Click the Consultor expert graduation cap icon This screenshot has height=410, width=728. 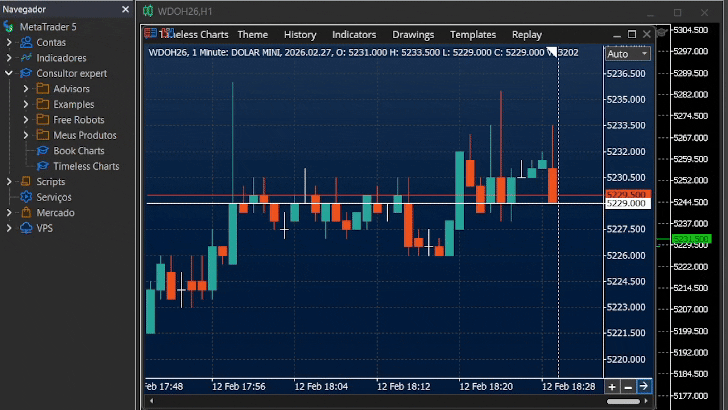pyautogui.click(x=26, y=73)
